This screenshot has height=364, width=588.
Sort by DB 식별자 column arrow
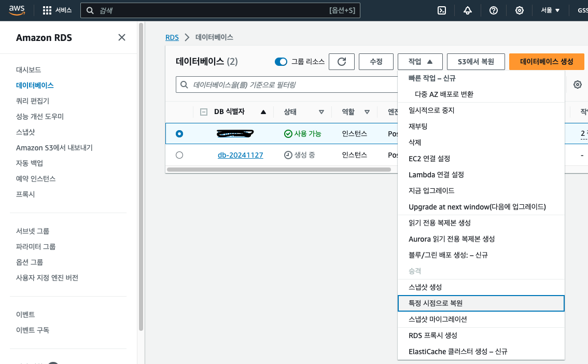point(263,111)
